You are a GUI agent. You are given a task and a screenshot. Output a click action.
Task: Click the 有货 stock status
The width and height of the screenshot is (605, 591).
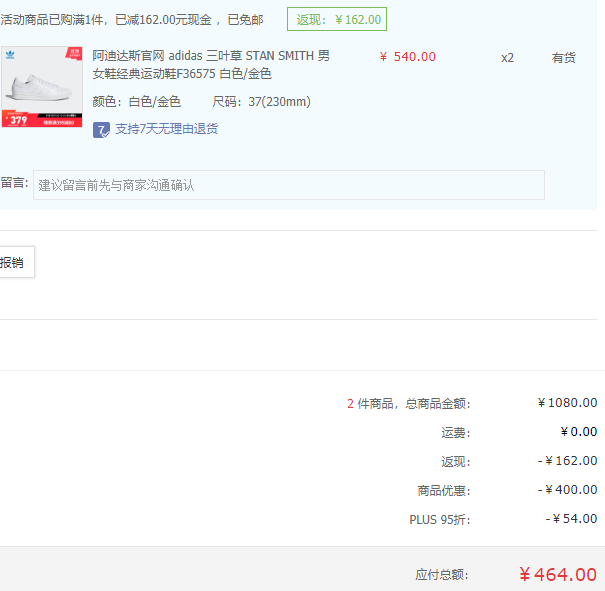(x=563, y=58)
